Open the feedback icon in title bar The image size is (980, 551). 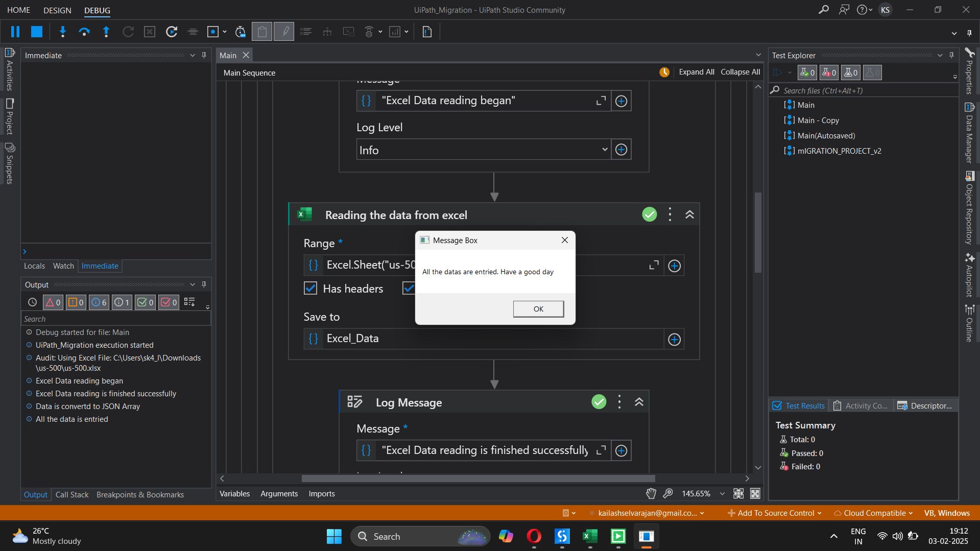pos(844,10)
